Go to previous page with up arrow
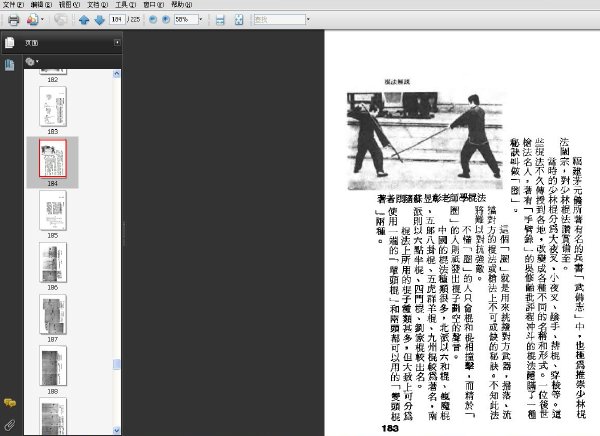Image resolution: width=600 pixels, height=436 pixels. click(84, 20)
